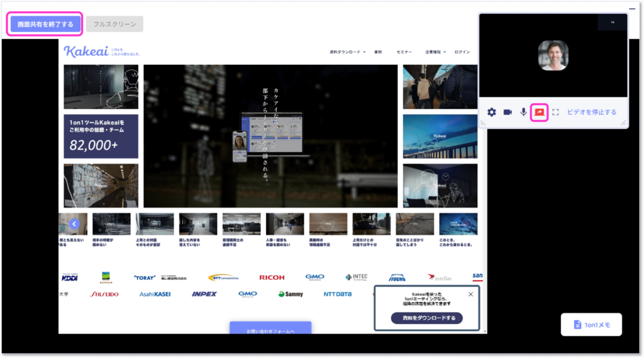Click the KDDI logo
Viewport: 644px width, 358px height.
tap(70, 277)
